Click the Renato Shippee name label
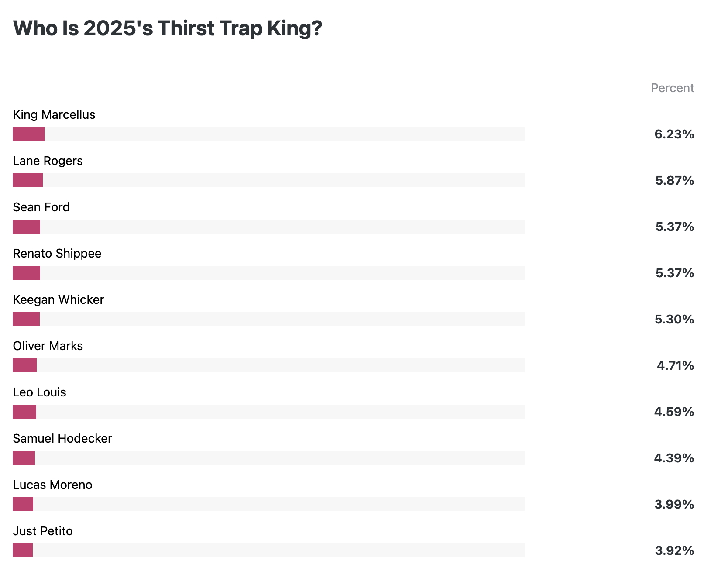728x571 pixels. (x=57, y=254)
